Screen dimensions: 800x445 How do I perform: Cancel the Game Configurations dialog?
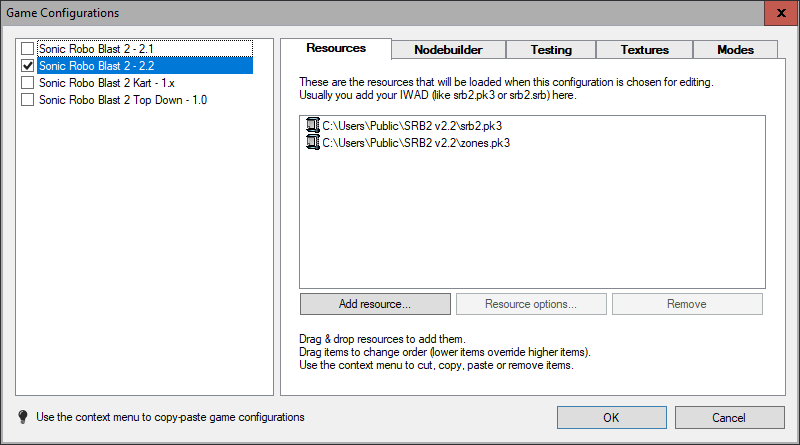pyautogui.click(x=730, y=417)
